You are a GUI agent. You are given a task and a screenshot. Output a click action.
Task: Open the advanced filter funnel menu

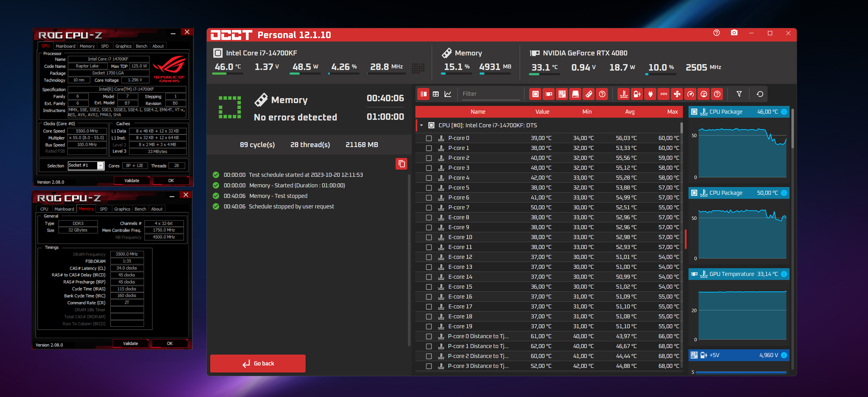click(x=739, y=94)
